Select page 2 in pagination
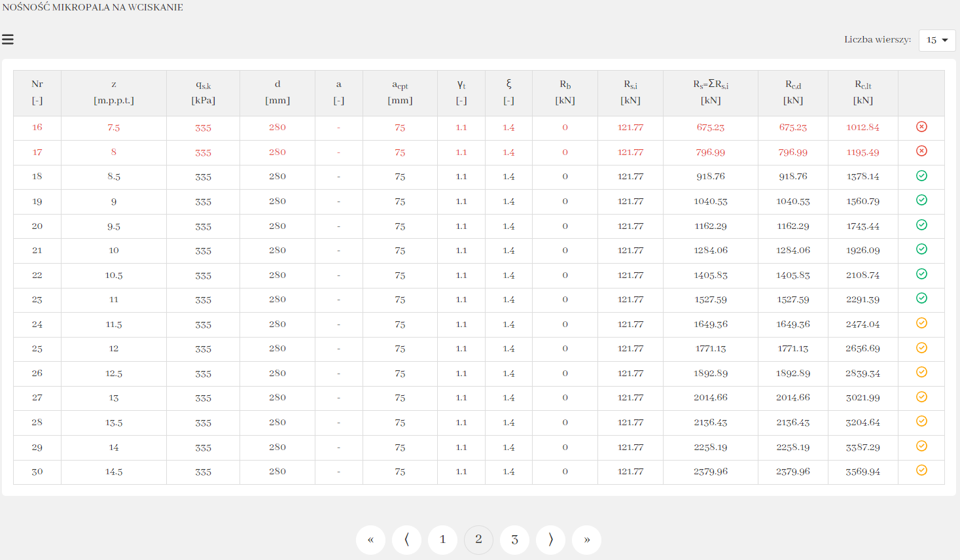Screen dimensions: 960x560 click(x=478, y=540)
